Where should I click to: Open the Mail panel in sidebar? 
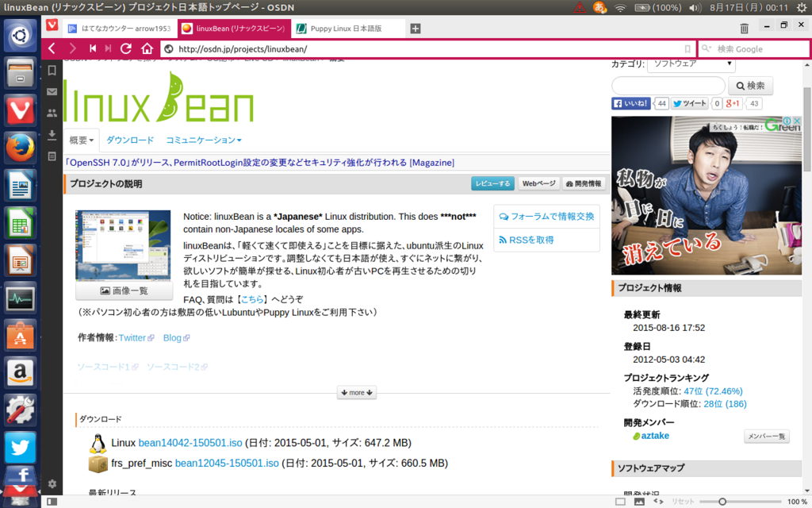click(x=52, y=92)
